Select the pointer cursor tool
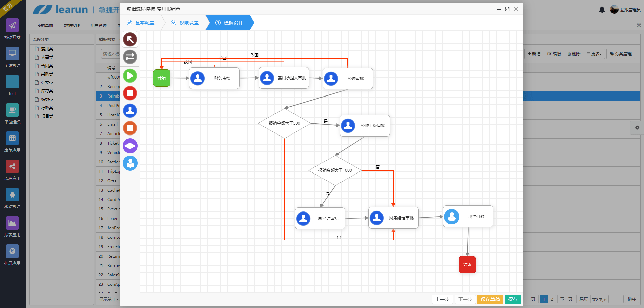 (130, 39)
